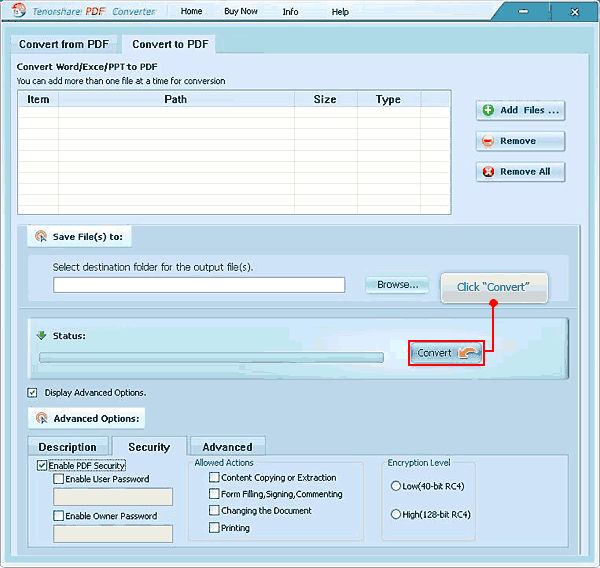
Task: Switch to the Advanced options tab
Action: (x=227, y=447)
